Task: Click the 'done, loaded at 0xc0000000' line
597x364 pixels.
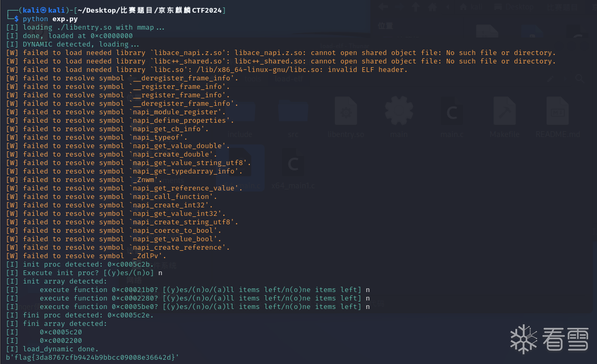Action: [x=69, y=36]
